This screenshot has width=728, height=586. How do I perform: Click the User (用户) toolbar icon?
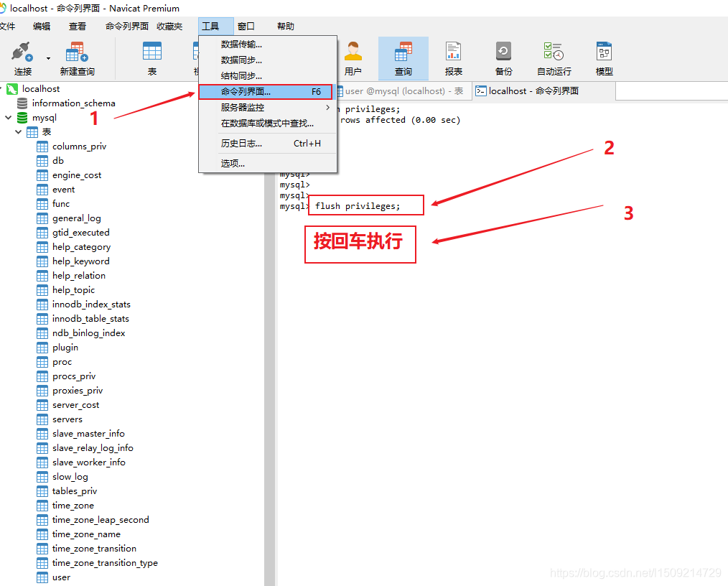pyautogui.click(x=353, y=52)
